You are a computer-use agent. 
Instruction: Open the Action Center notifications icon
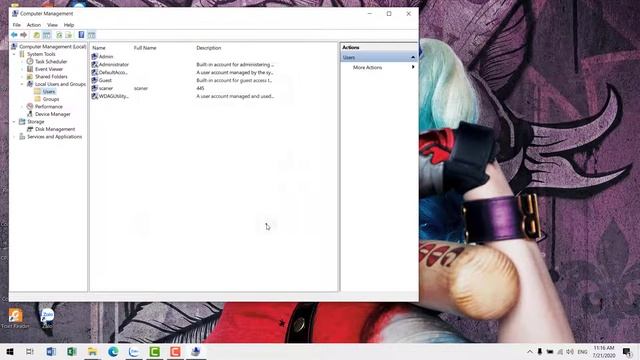[x=627, y=351]
